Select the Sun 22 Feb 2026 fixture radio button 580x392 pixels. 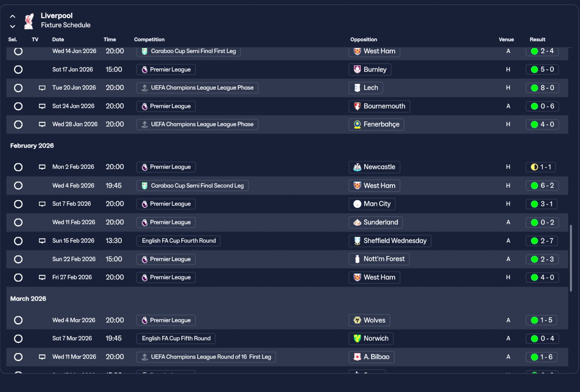pyautogui.click(x=18, y=259)
